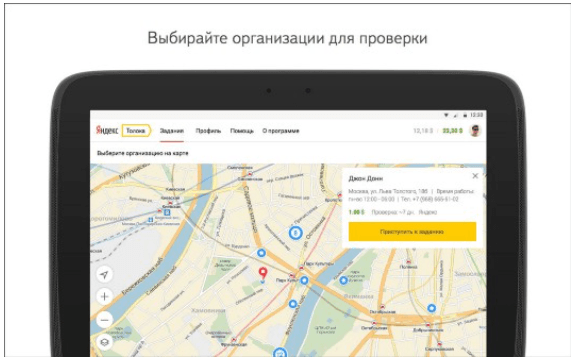578x363 pixels.
Task: Select blue marker in park across river
Action: tap(343, 280)
